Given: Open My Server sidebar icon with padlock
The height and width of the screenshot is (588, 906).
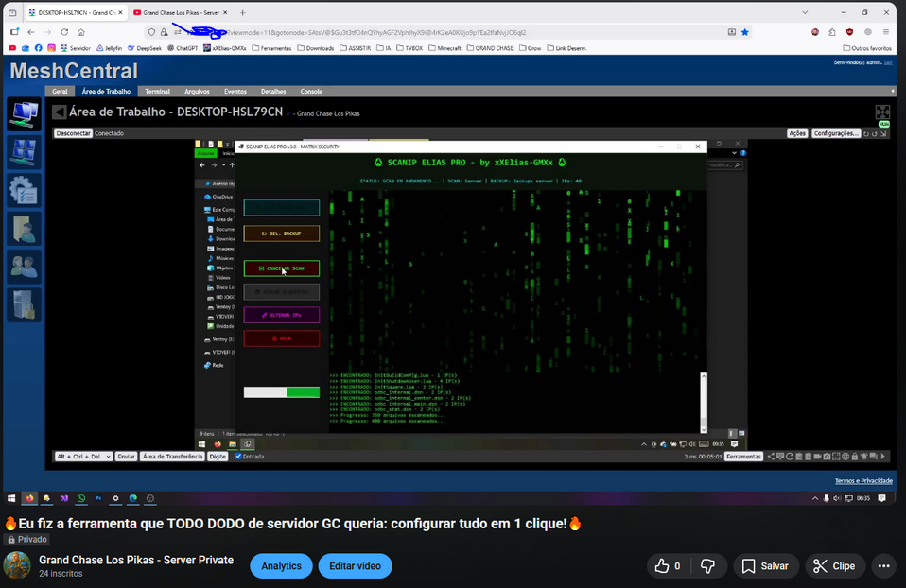Looking at the screenshot, I should click(x=24, y=304).
